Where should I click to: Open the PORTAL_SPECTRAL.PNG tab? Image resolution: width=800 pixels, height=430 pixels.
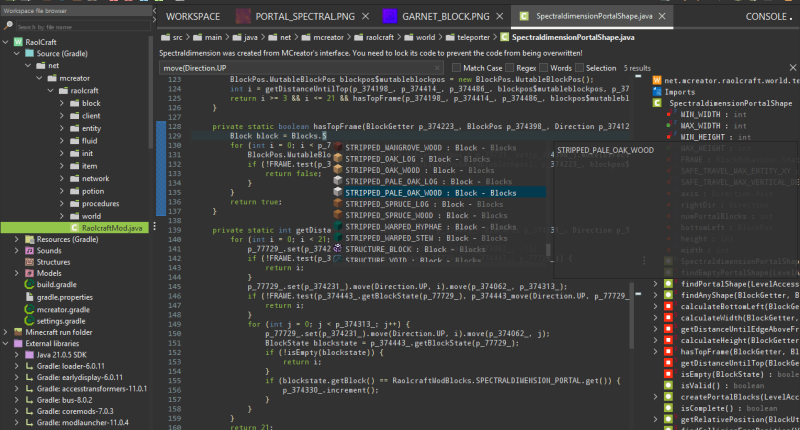(305, 16)
